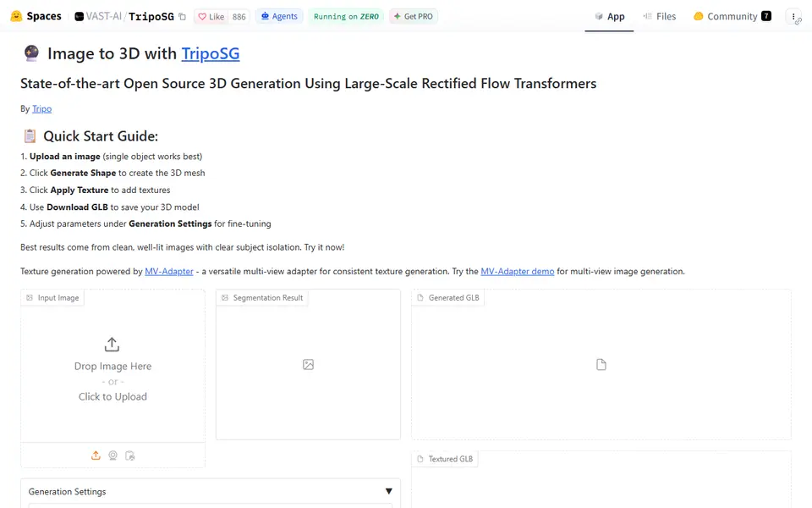Click the VAST-AI organization name

[x=104, y=17]
